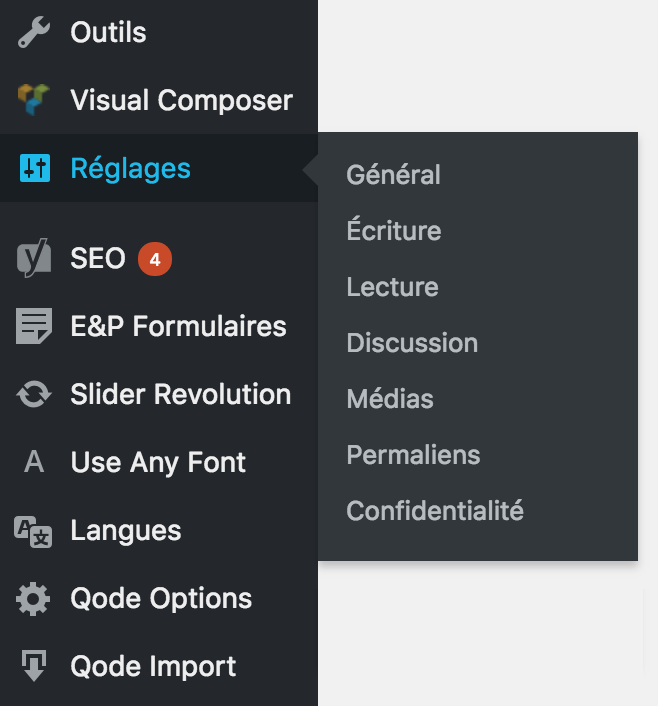
Task: Click the Slider Revolution refresh icon
Action: coord(34,394)
